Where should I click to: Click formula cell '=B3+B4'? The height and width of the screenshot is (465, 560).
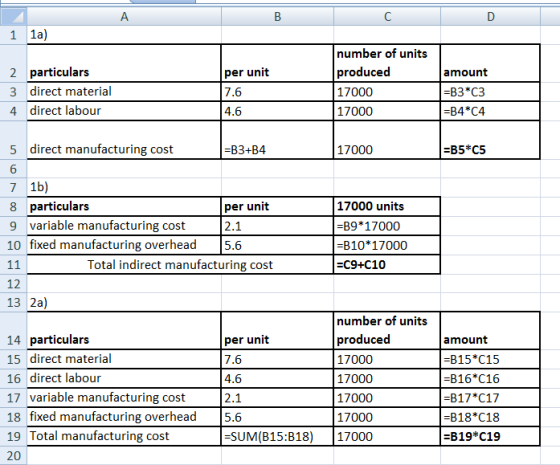click(278, 140)
